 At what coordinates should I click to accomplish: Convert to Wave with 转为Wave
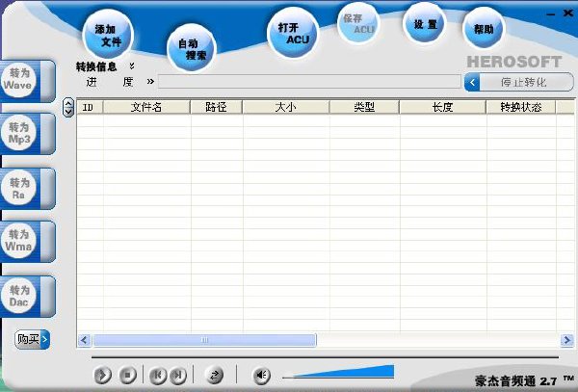[x=28, y=81]
